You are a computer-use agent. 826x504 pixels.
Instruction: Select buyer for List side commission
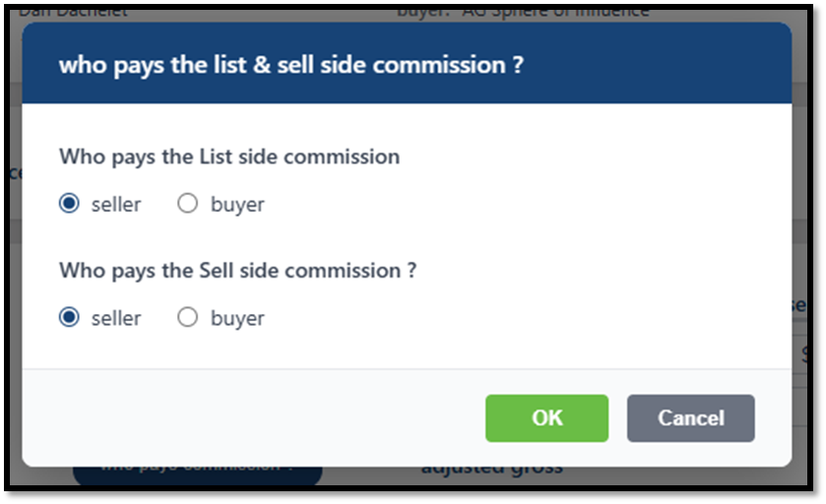(x=188, y=205)
